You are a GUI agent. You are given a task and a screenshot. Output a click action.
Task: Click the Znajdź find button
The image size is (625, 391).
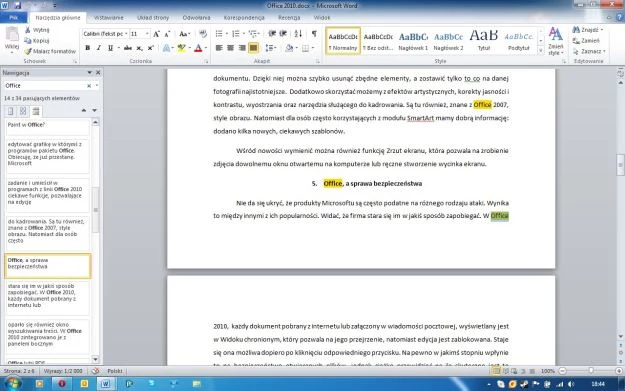[588, 30]
